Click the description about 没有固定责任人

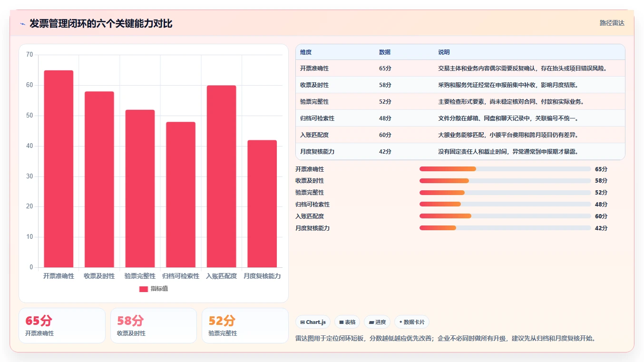pos(508,152)
